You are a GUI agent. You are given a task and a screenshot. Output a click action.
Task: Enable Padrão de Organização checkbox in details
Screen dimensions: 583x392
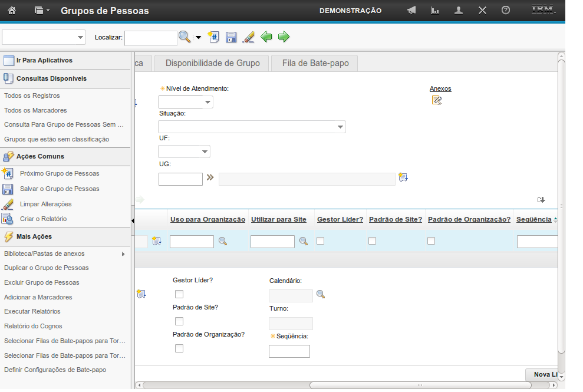pyautogui.click(x=179, y=348)
